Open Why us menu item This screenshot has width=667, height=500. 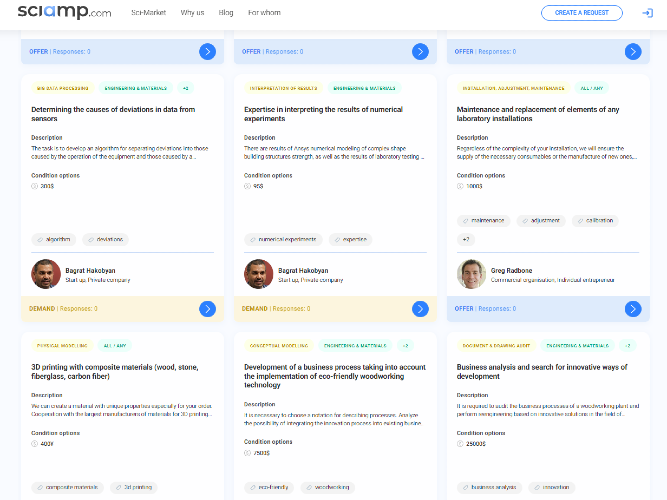tap(192, 13)
